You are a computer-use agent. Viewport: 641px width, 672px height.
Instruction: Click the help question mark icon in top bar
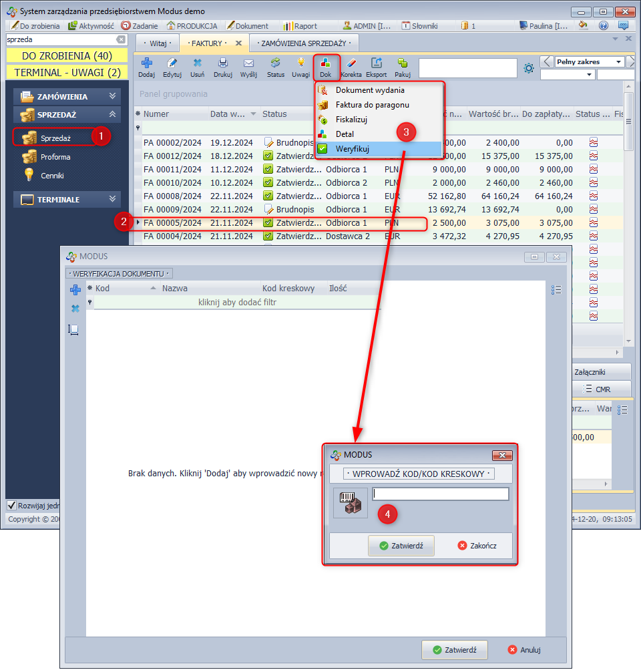pyautogui.click(x=604, y=25)
